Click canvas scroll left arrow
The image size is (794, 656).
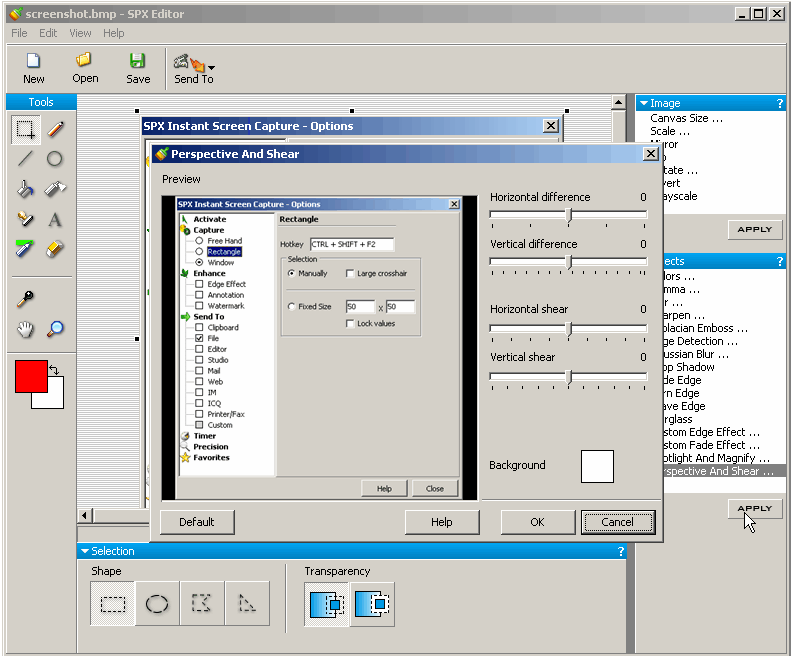coord(85,516)
